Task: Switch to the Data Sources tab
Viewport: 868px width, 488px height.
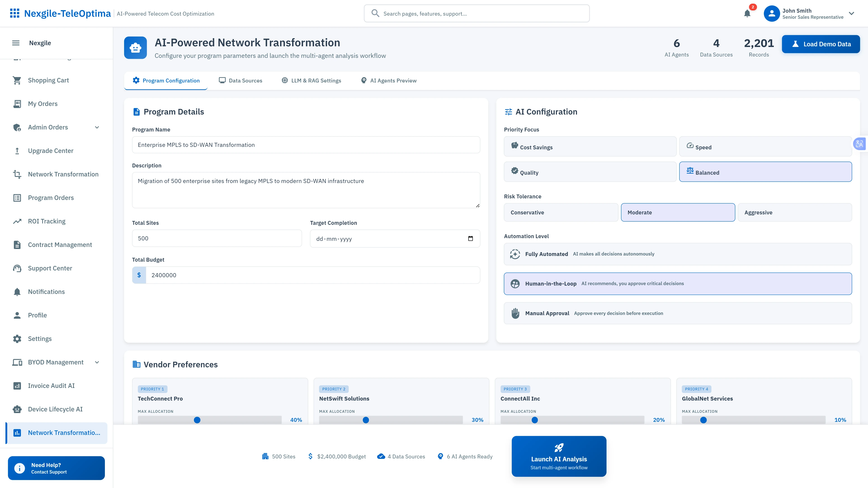Action: [241, 80]
